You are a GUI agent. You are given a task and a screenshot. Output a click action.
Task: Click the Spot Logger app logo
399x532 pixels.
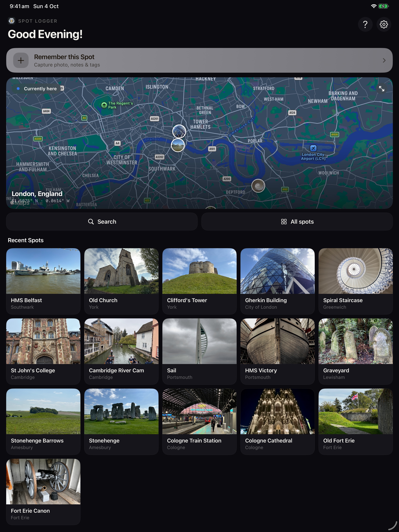(x=11, y=21)
